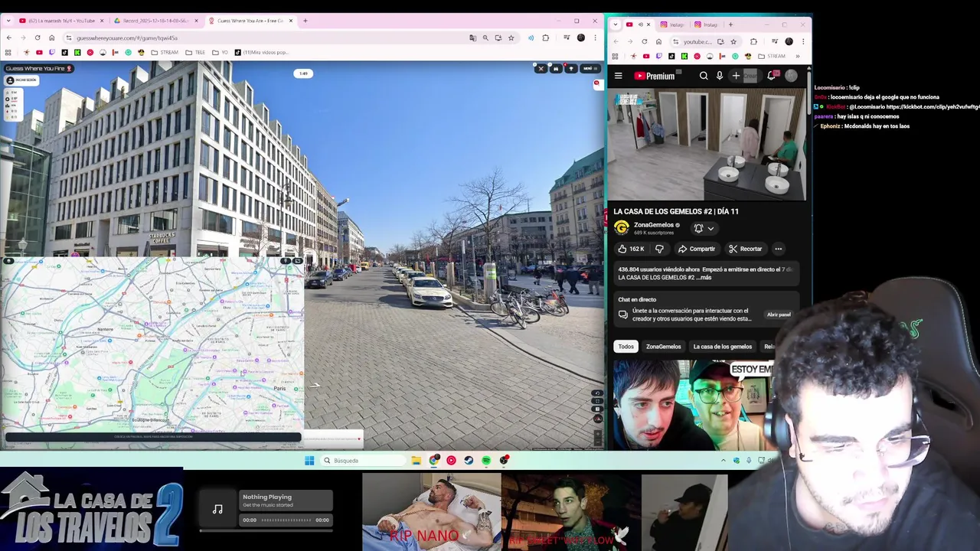This screenshot has width=980, height=551.
Task: Open a new tab in the right browser
Action: point(730,24)
